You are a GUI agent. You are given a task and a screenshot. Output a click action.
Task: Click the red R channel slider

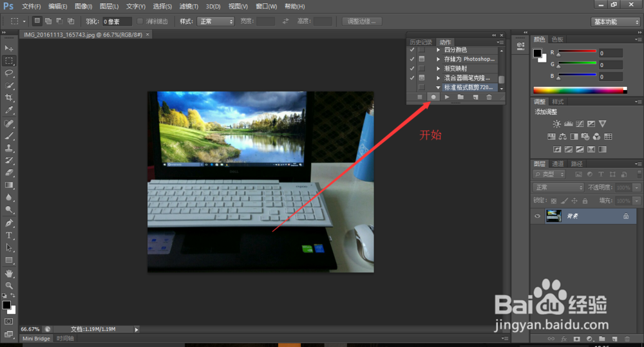577,53
